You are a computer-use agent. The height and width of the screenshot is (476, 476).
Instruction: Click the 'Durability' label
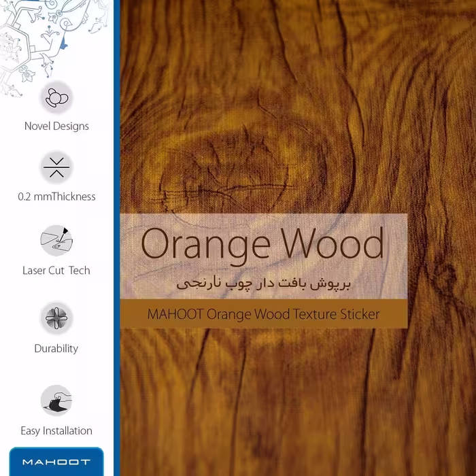(56, 348)
